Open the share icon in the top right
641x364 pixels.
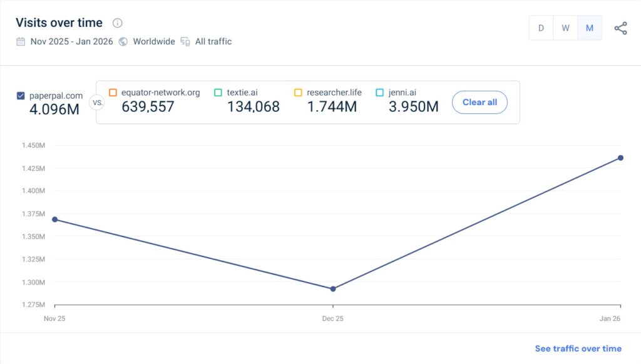coord(621,28)
